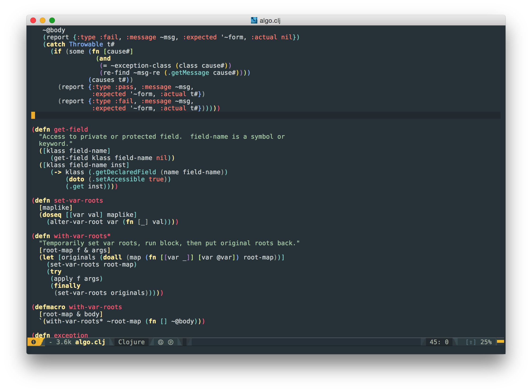Click the set-var-roots function name definition
This screenshot has height=392, width=532.
point(78,200)
